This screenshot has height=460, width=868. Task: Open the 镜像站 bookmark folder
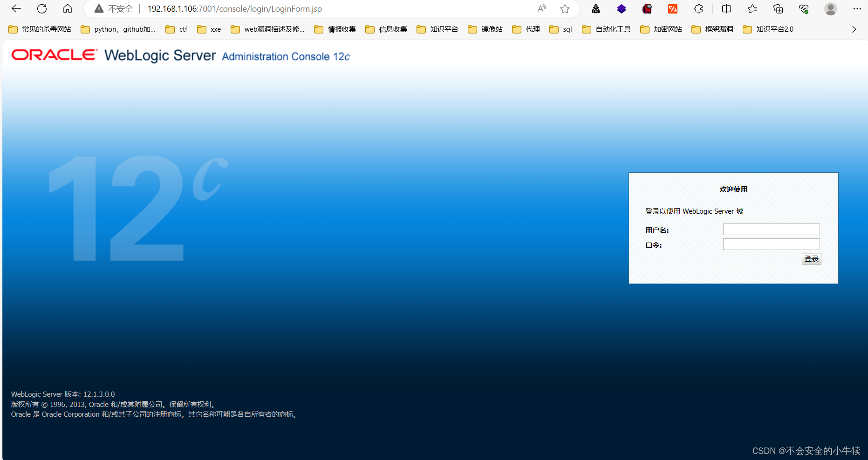coord(485,29)
